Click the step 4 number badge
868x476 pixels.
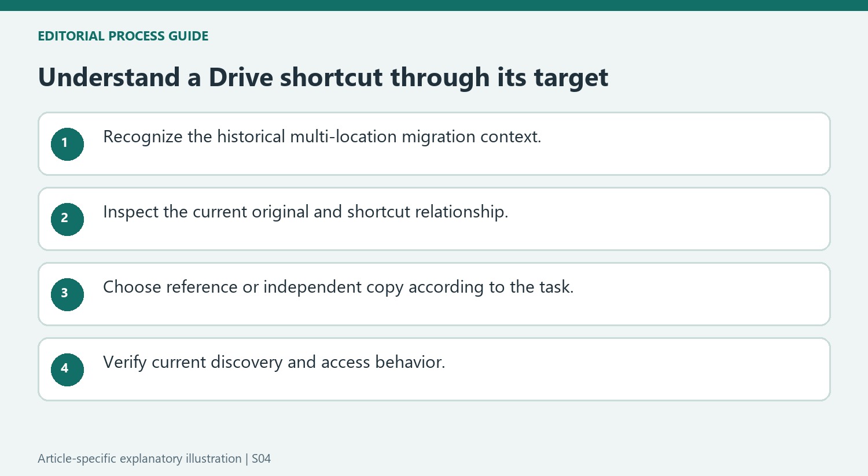[x=67, y=370]
